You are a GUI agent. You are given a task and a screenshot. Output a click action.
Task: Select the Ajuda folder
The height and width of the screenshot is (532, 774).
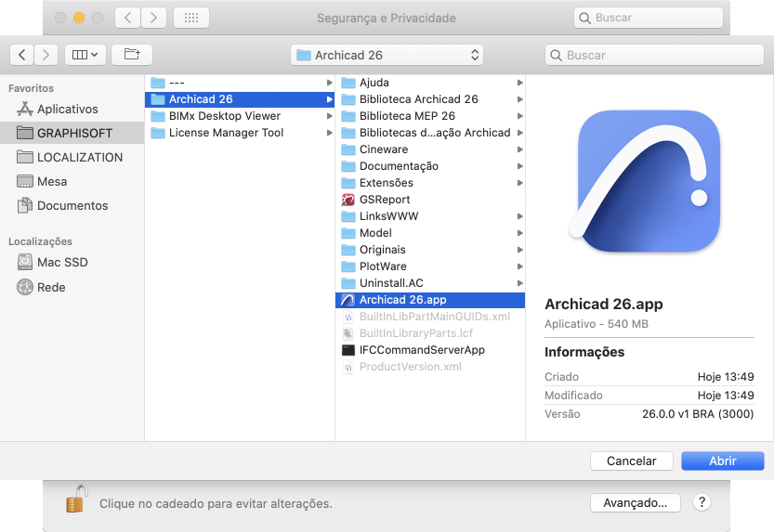[x=429, y=83]
